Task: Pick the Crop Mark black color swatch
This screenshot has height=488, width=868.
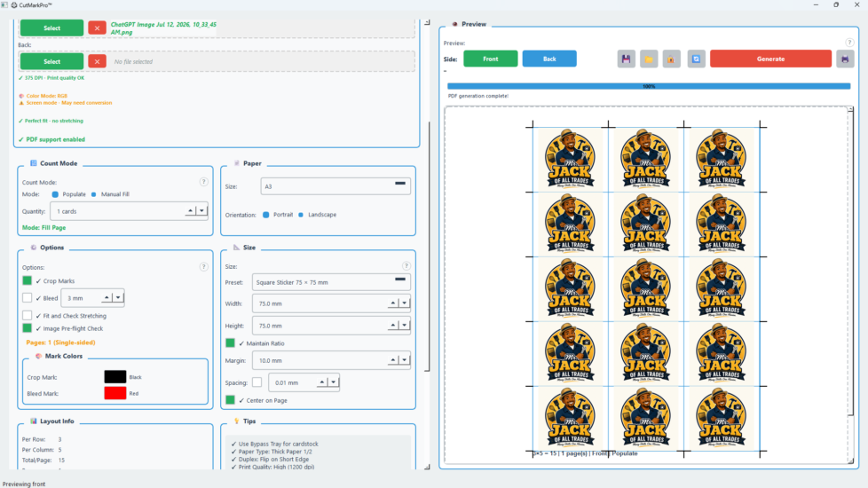Action: [115, 377]
